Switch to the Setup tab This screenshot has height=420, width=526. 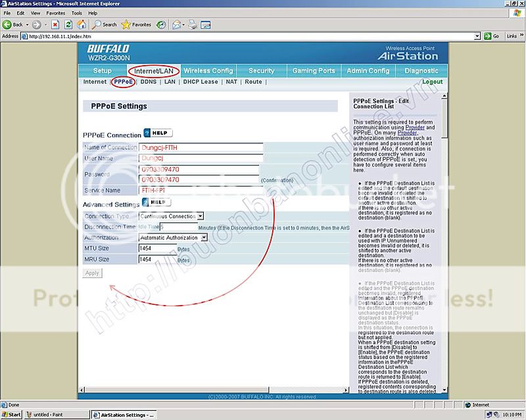(103, 71)
